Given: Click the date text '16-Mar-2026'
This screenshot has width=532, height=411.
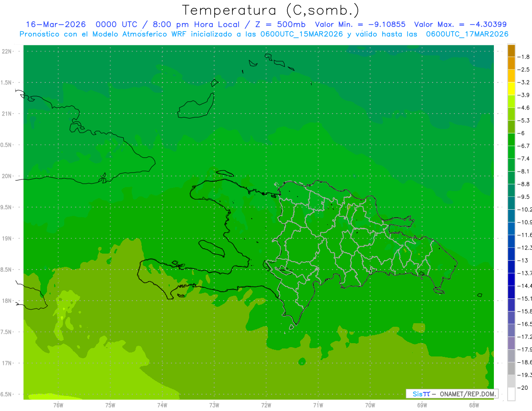Looking at the screenshot, I should point(56,24).
